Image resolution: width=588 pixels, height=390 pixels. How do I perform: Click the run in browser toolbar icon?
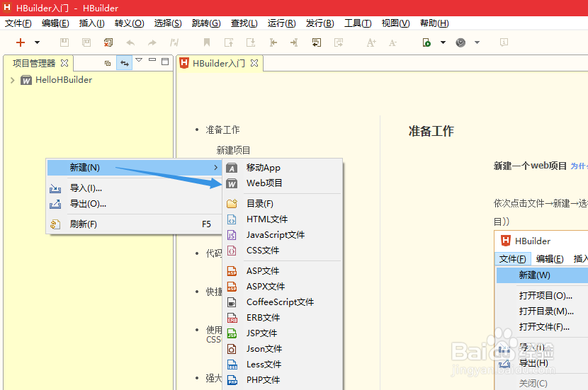point(426,42)
